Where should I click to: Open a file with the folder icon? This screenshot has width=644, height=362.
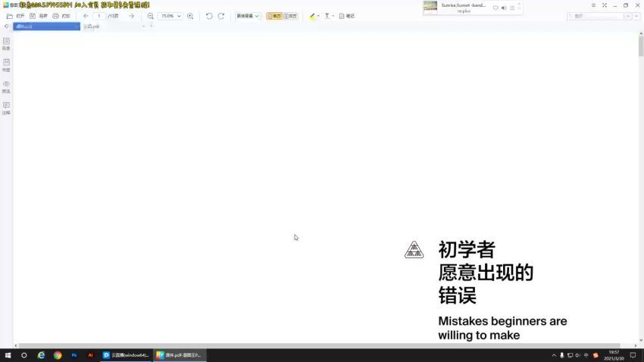10,16
